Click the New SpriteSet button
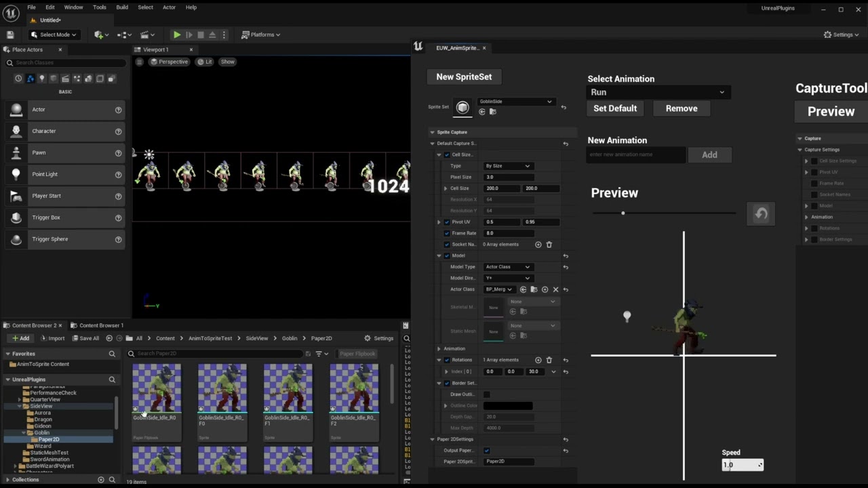Image resolution: width=868 pixels, height=488 pixels. pos(464,77)
